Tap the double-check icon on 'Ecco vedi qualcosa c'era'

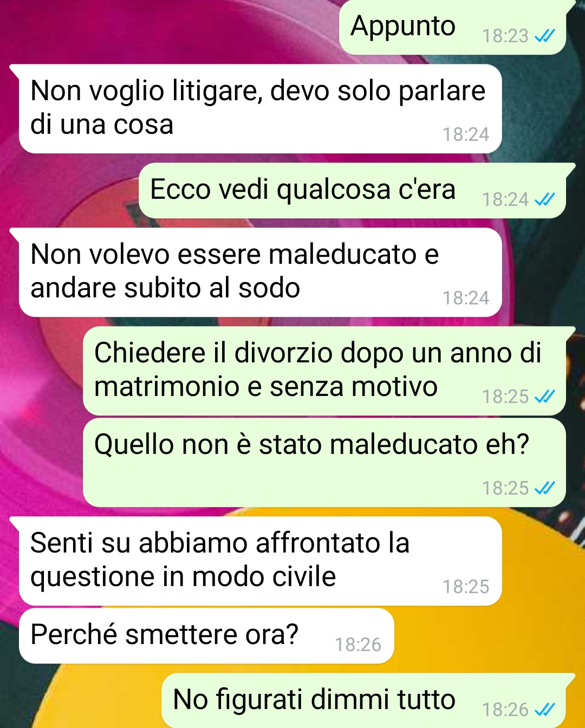point(544,200)
